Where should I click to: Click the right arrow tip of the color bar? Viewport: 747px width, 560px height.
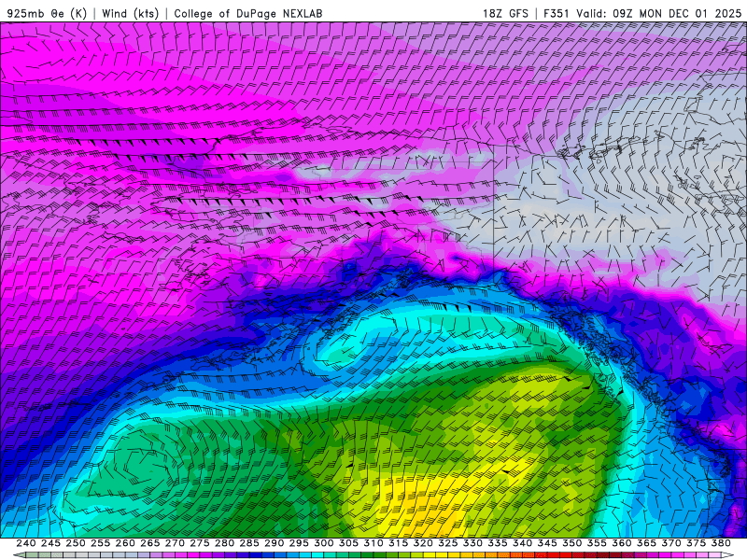point(728,555)
